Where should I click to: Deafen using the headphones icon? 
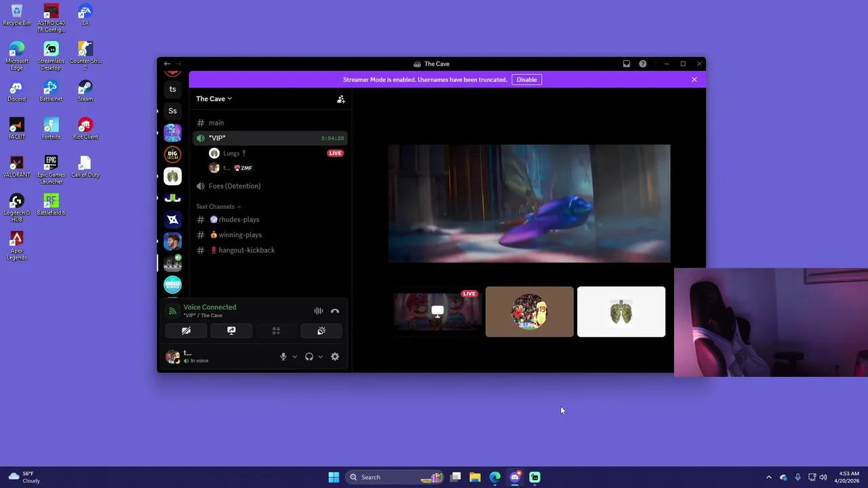tap(309, 357)
